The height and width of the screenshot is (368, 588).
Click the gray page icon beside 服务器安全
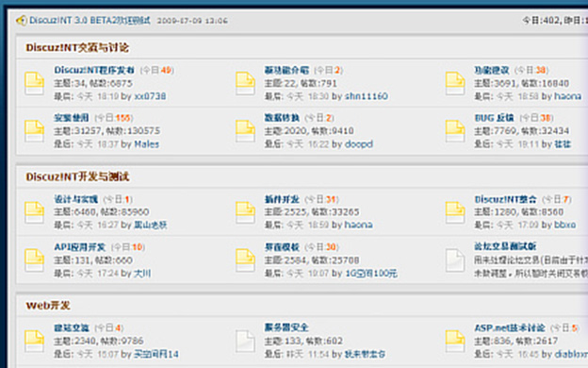click(245, 341)
